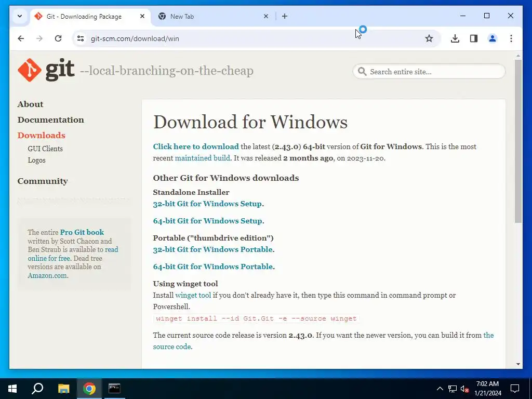The height and width of the screenshot is (399, 532).
Task: Open the winget tool link
Action: coord(193,295)
